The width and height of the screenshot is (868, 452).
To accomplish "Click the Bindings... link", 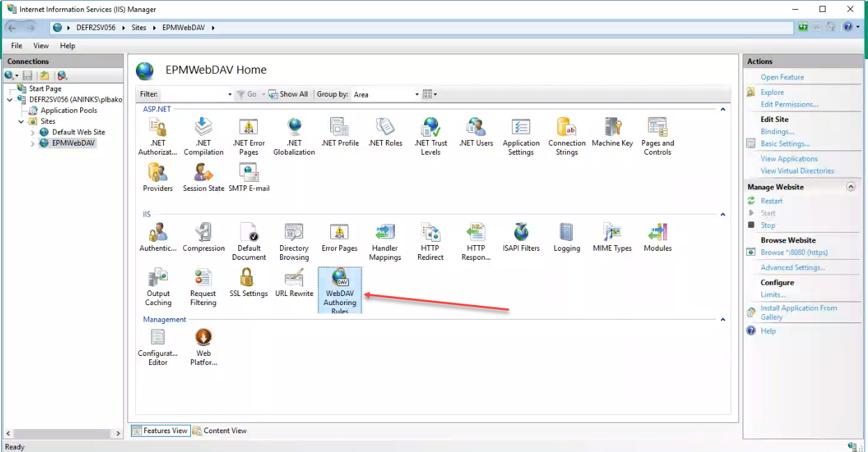I will tap(777, 132).
